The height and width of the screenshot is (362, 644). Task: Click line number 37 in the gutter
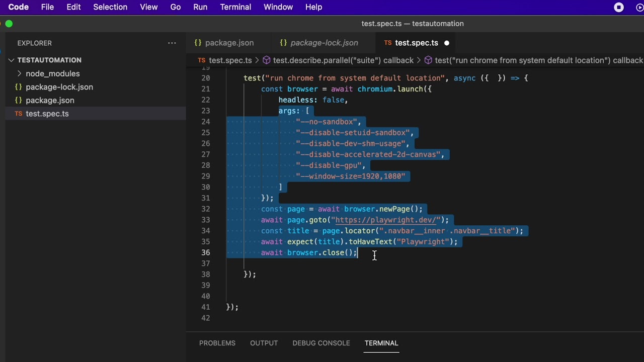pos(205,264)
